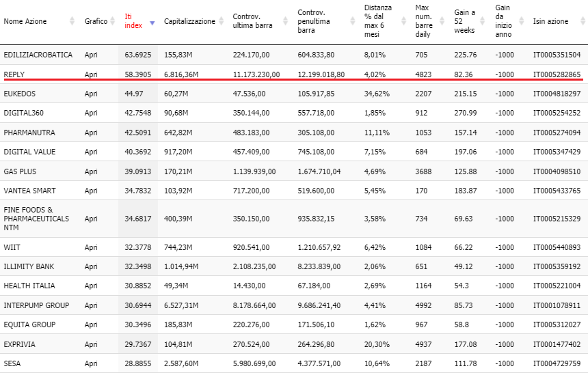
Task: Sort arrows for Controv. penultima barra
Action: [352, 21]
